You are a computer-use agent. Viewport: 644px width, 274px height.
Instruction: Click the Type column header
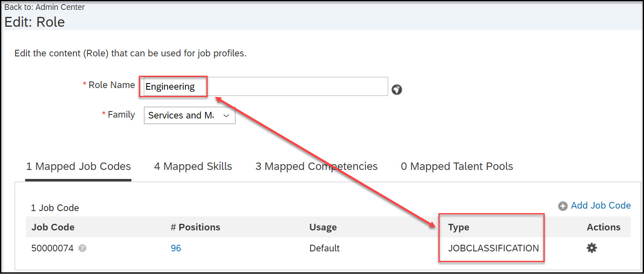459,227
